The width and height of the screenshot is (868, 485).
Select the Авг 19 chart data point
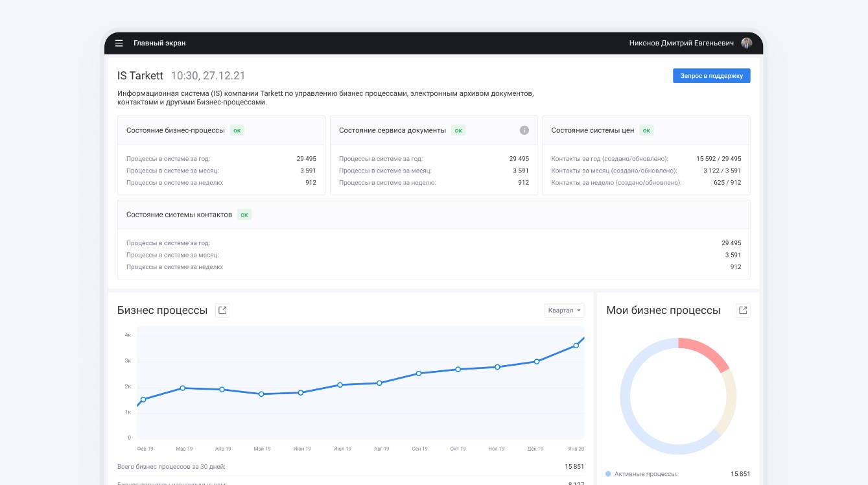click(x=379, y=383)
